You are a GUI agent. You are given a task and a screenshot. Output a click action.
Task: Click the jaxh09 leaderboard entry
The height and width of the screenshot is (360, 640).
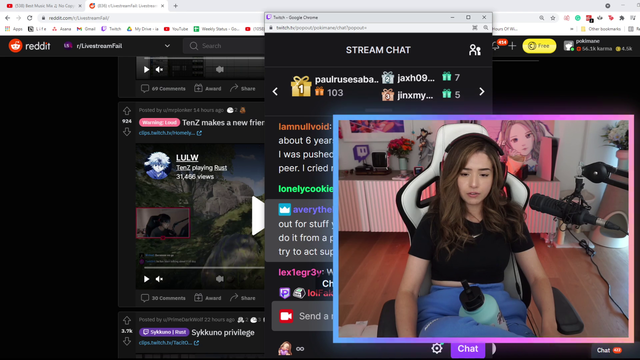click(421, 78)
